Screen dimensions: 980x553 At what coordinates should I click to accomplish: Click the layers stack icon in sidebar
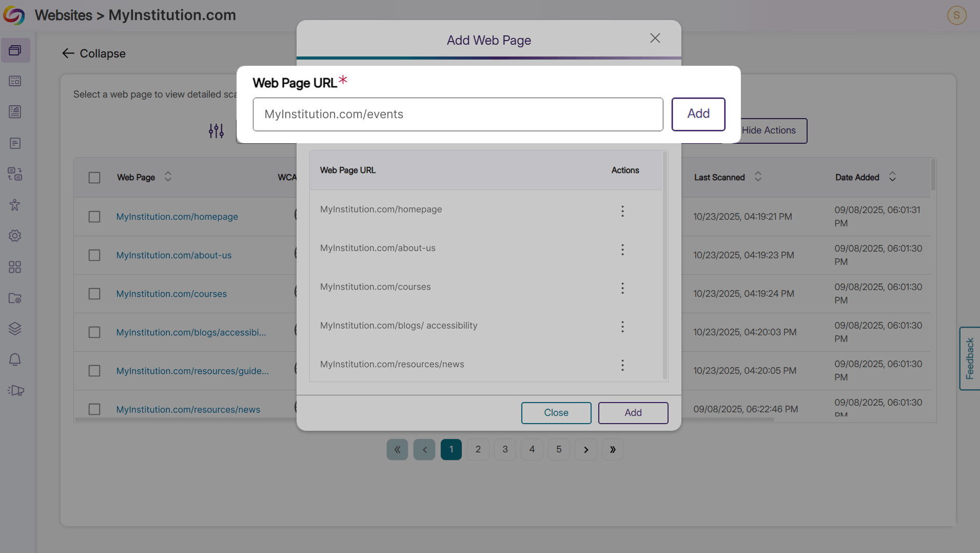coord(15,328)
